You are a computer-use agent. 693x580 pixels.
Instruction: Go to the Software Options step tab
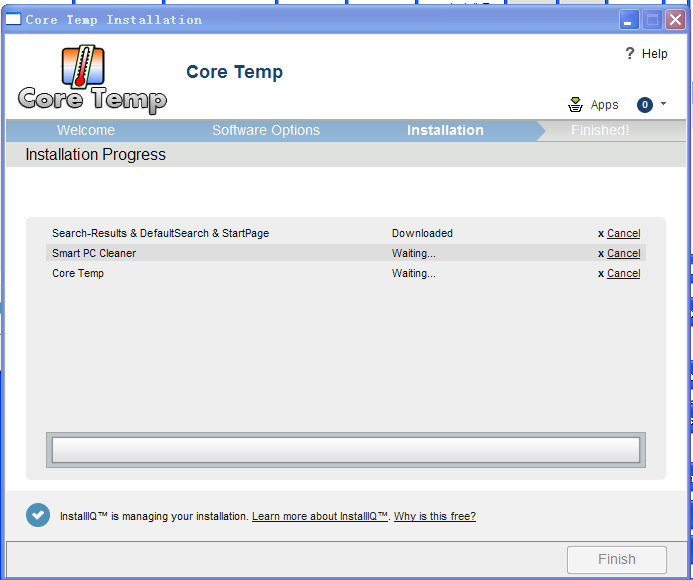[x=266, y=130]
